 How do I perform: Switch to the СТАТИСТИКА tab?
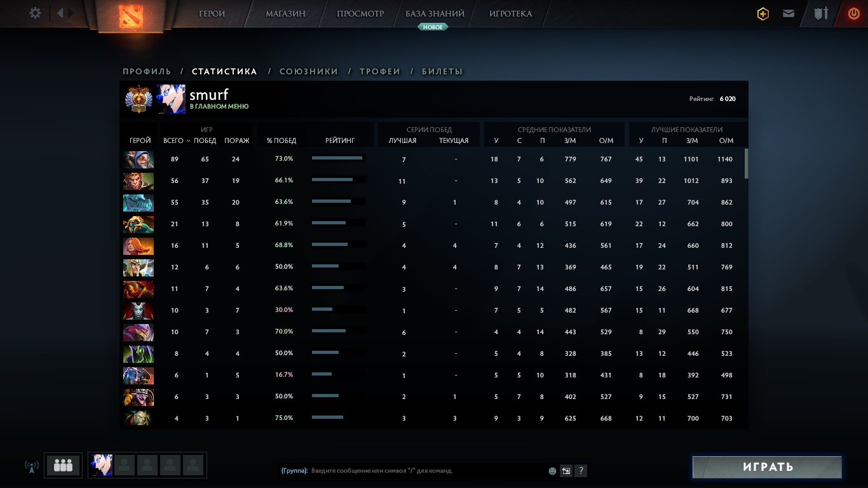(x=224, y=72)
